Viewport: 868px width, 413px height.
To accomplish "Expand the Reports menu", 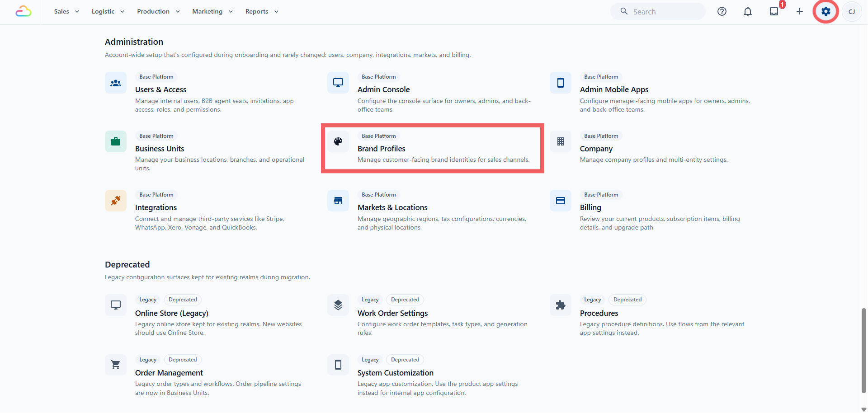I will tap(262, 11).
